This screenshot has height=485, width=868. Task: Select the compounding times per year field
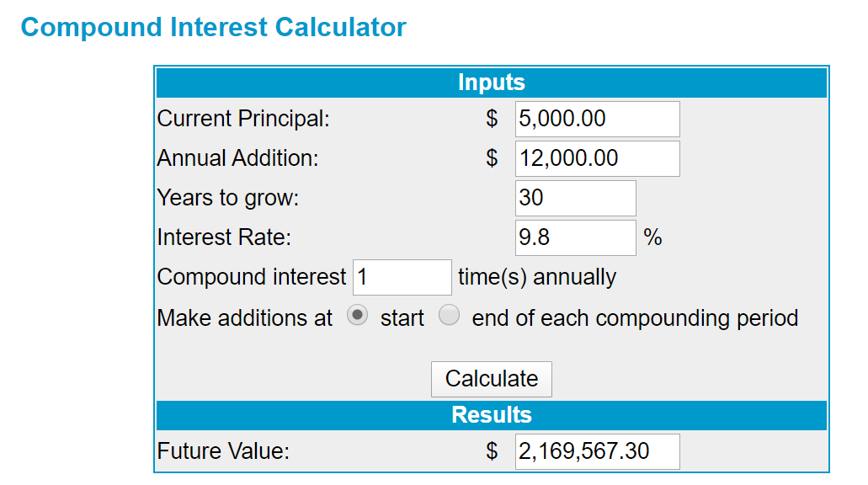coord(402,277)
